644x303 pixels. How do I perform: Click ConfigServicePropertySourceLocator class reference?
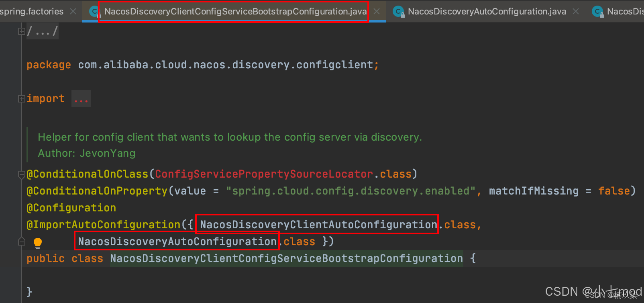click(x=264, y=174)
